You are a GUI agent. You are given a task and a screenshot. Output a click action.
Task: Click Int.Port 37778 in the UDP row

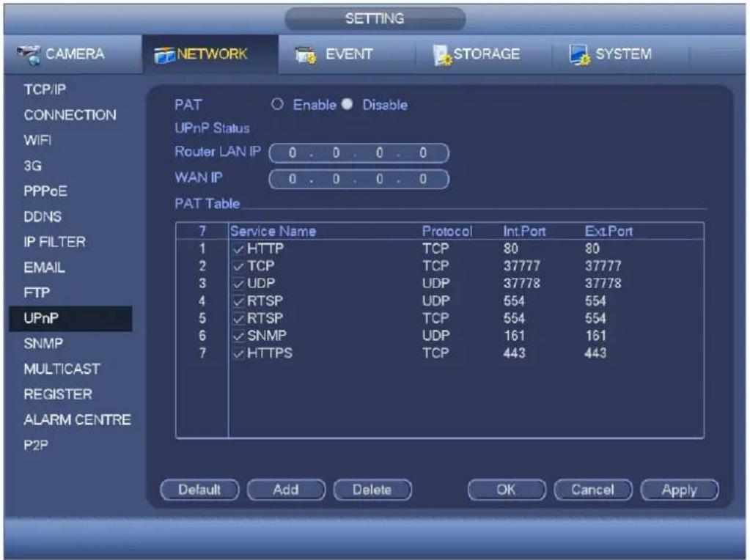pos(521,284)
